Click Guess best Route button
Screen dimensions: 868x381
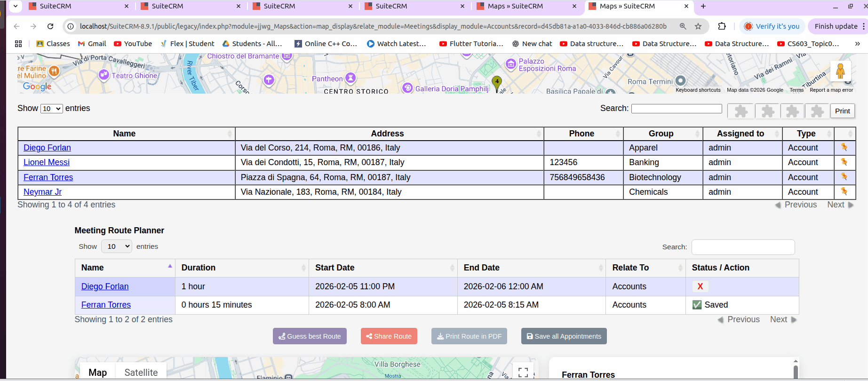(310, 336)
